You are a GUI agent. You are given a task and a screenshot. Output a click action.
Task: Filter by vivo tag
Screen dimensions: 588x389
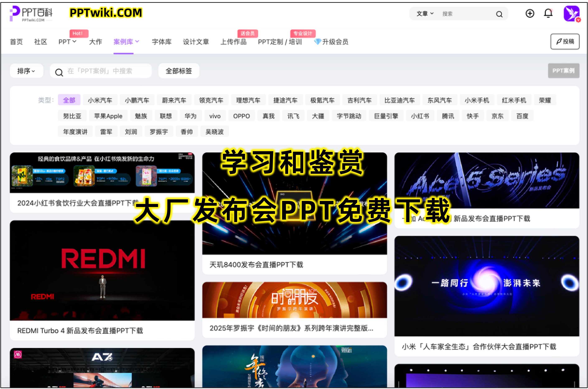click(x=215, y=116)
